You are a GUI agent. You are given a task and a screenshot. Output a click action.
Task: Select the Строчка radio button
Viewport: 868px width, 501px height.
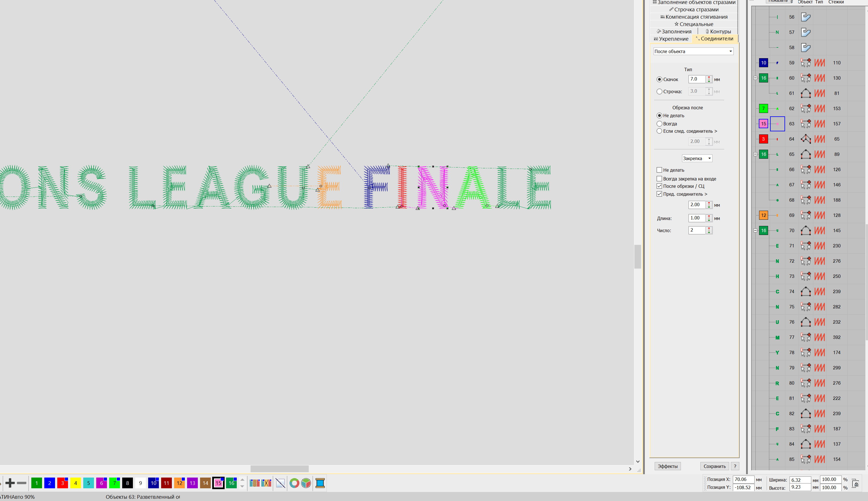click(x=659, y=92)
